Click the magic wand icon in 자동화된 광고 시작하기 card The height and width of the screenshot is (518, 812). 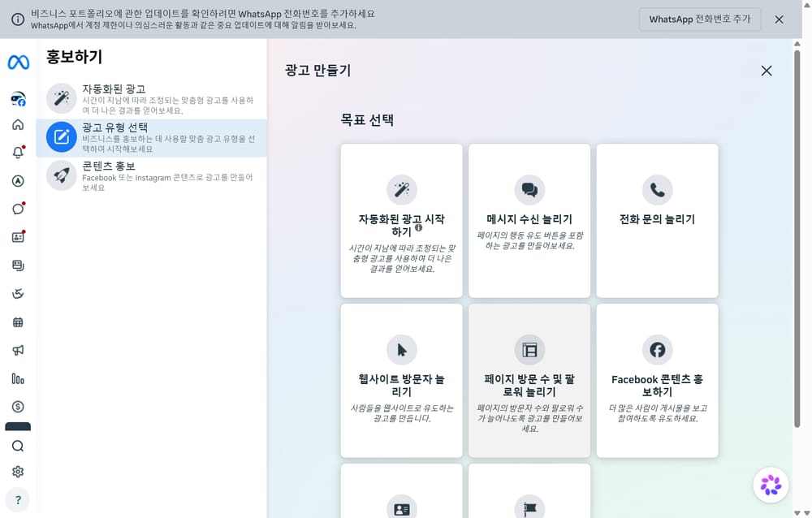pos(401,190)
